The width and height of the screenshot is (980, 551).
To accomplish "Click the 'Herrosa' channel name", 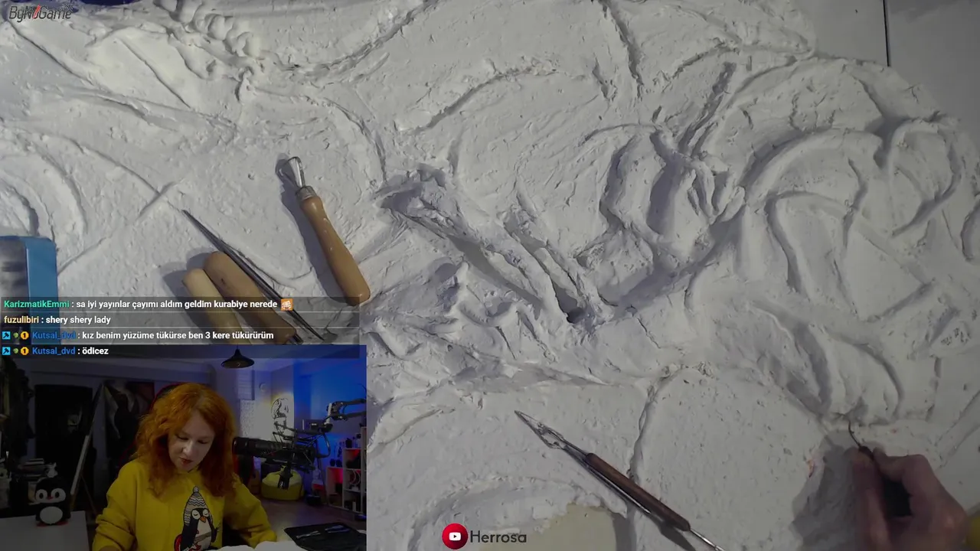I will point(498,537).
